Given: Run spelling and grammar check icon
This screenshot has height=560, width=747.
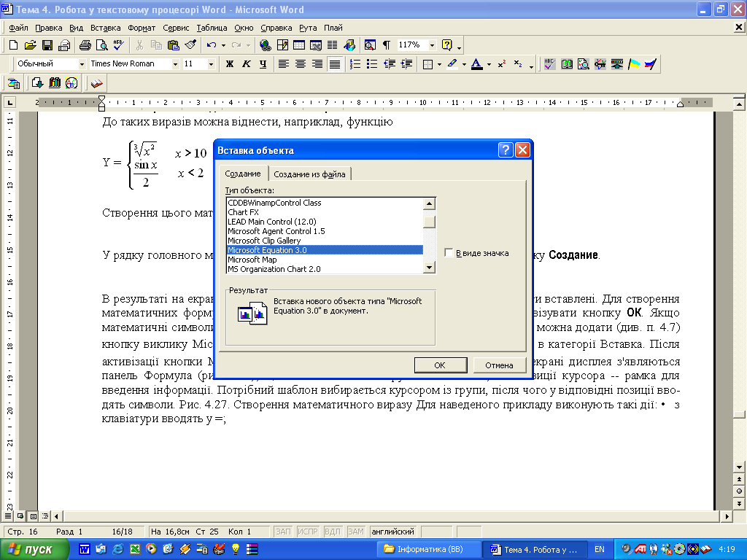Looking at the screenshot, I should (119, 45).
